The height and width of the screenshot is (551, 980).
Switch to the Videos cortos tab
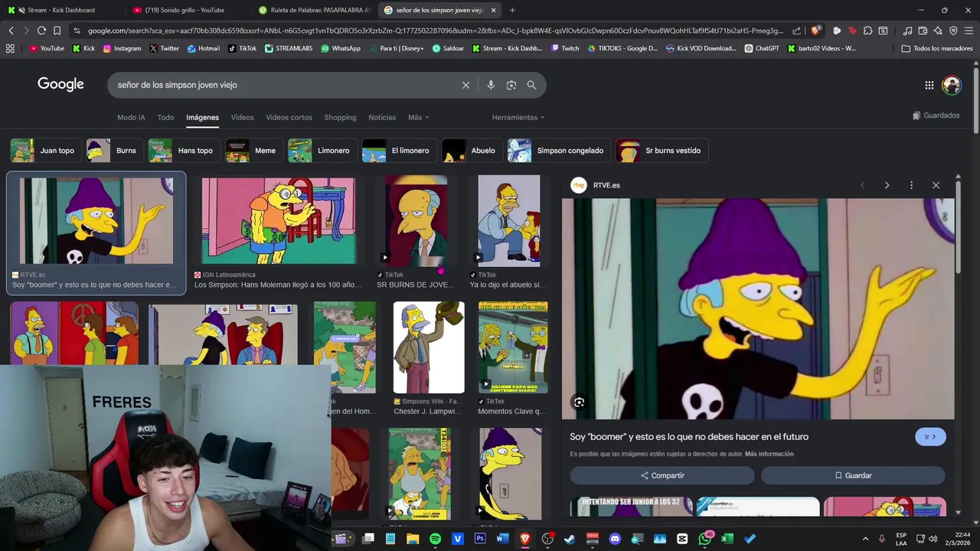(x=289, y=117)
